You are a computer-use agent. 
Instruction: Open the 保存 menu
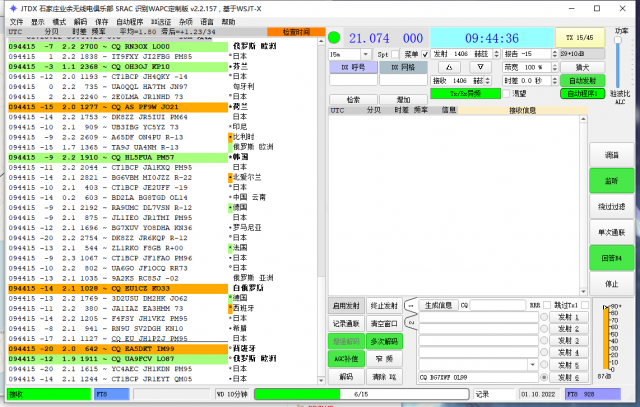pos(101,22)
